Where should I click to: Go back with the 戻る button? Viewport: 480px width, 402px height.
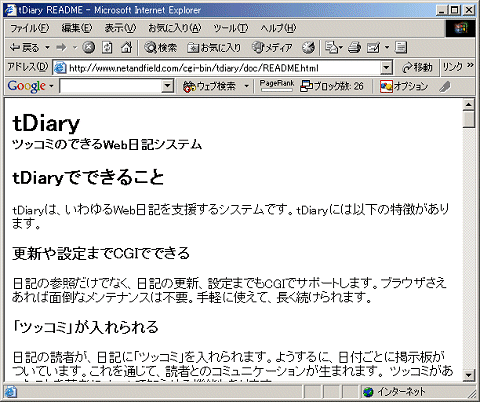pos(24,48)
